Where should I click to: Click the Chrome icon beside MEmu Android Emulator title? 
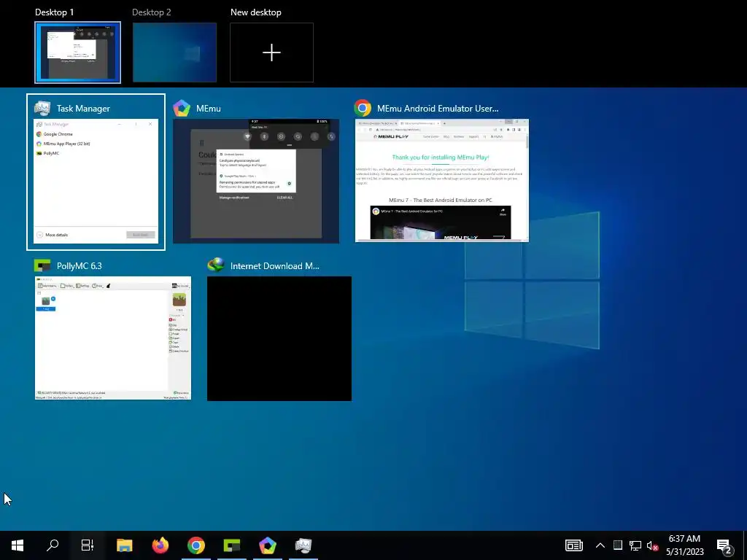363,109
